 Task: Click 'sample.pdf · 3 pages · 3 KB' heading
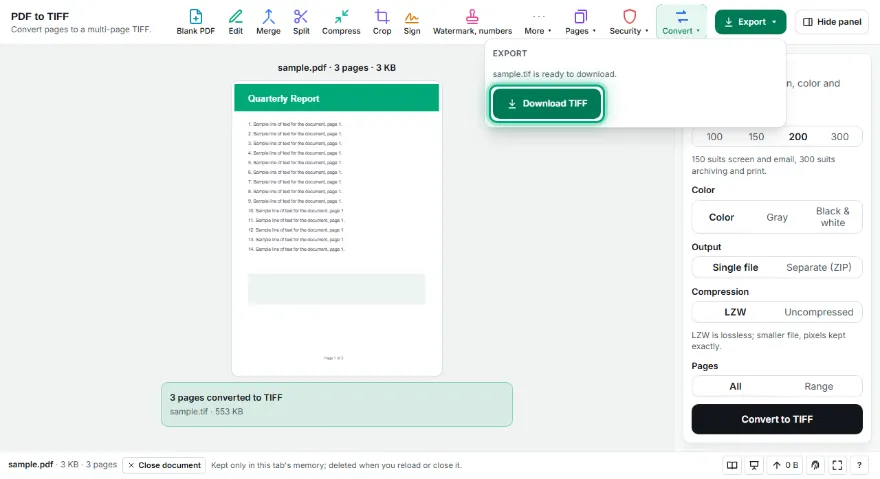point(337,68)
